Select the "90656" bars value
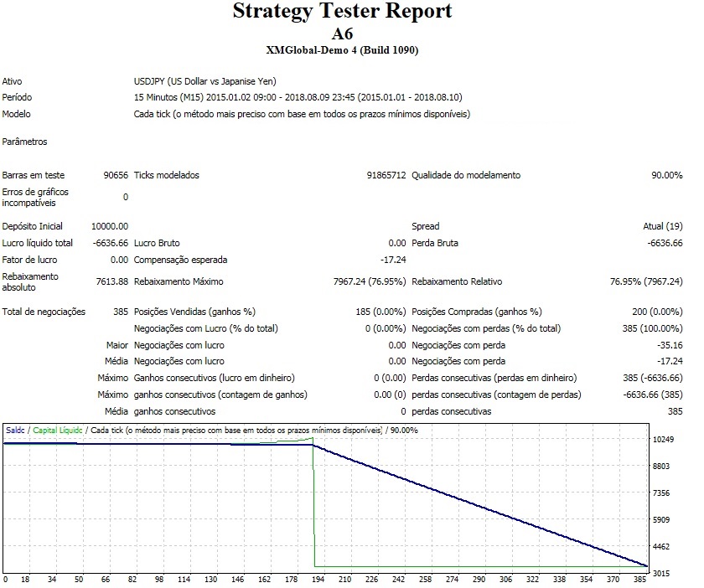This screenshot has height=588, width=704. coord(116,175)
